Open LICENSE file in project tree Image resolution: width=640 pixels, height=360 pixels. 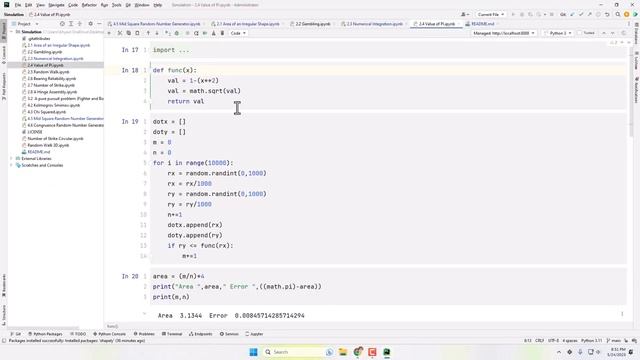coord(35,132)
